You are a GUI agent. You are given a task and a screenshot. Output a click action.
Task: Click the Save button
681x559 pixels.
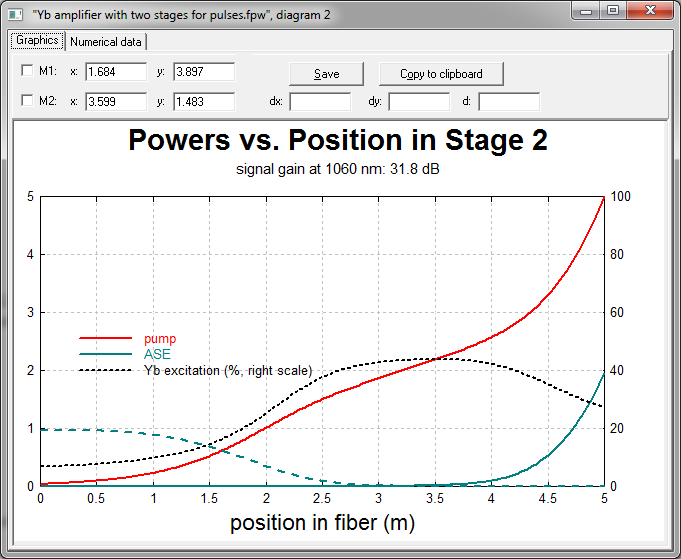point(326,74)
